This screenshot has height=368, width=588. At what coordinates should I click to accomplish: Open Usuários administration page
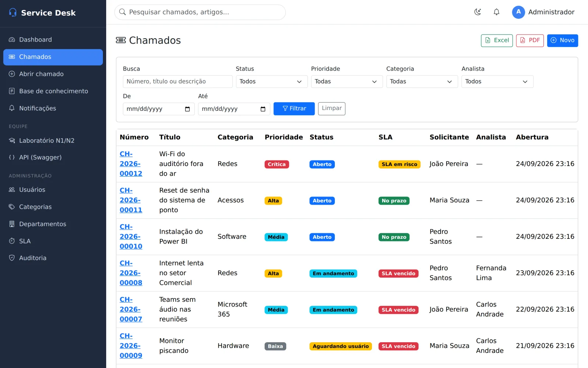(x=53, y=190)
